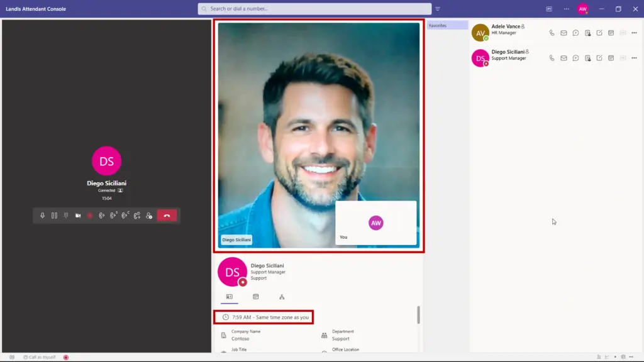644x362 pixels.
Task: Open filter options beside the search bar
Action: point(438,9)
